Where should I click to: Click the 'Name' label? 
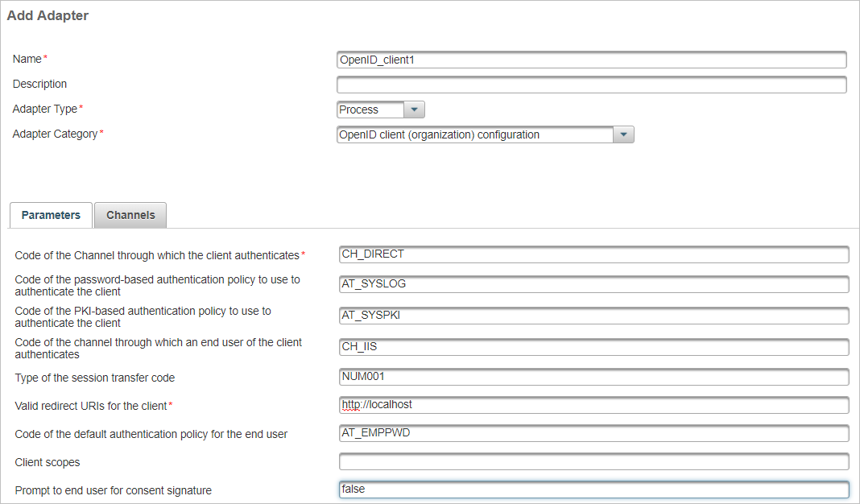click(27, 59)
